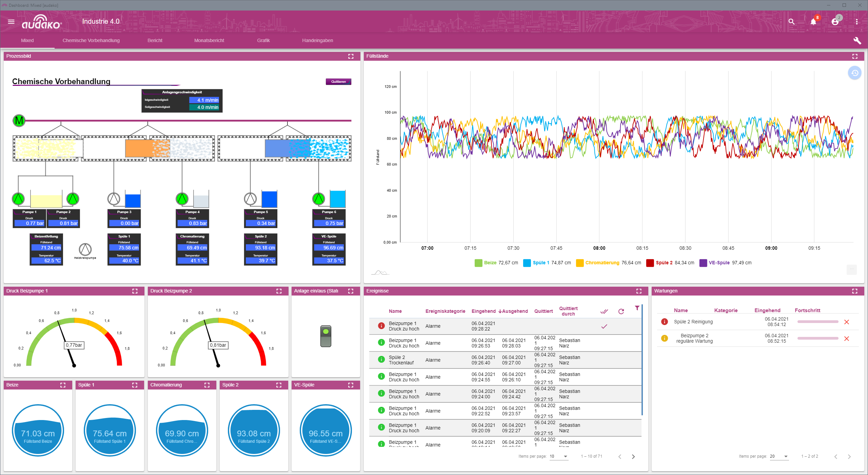
Task: Click the history icon on the Füllstände chart
Action: (855, 73)
